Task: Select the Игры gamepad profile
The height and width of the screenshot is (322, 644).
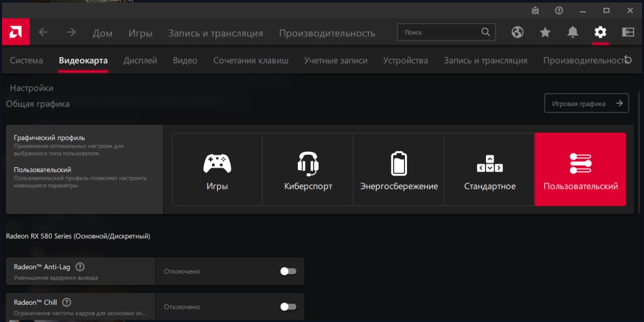Action: [217, 170]
